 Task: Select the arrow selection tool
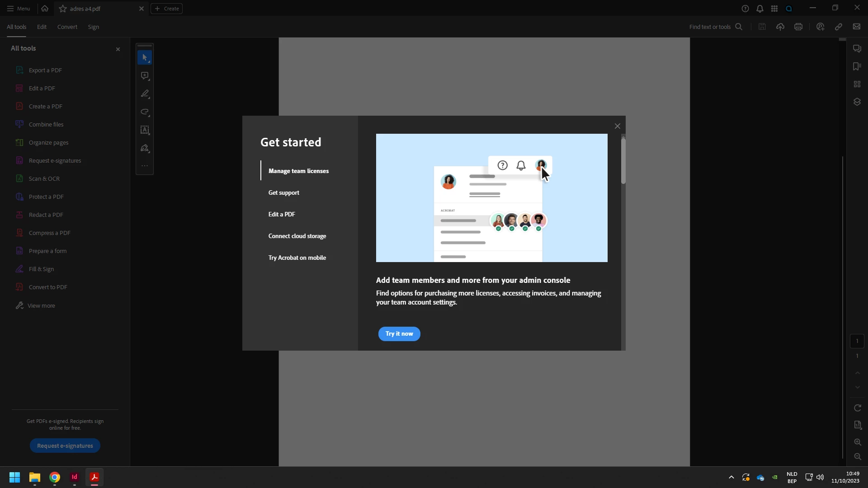tap(145, 58)
